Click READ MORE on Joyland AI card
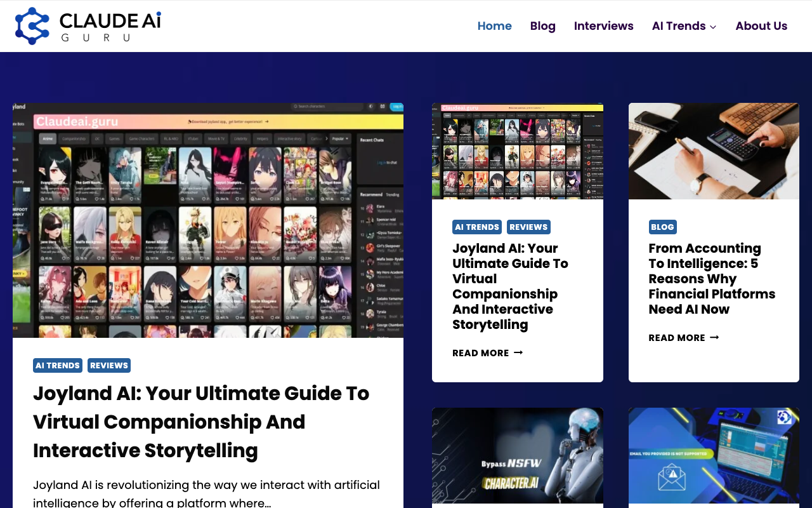The width and height of the screenshot is (812, 508). (x=481, y=353)
